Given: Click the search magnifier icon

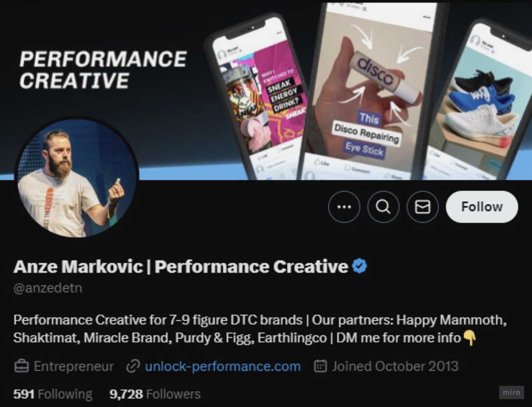Looking at the screenshot, I should (x=383, y=207).
